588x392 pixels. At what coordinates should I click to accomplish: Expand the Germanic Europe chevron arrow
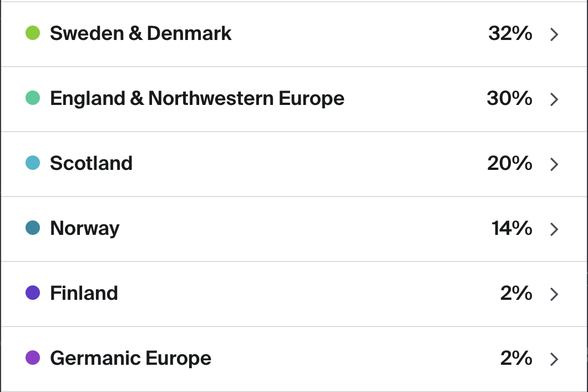(554, 359)
